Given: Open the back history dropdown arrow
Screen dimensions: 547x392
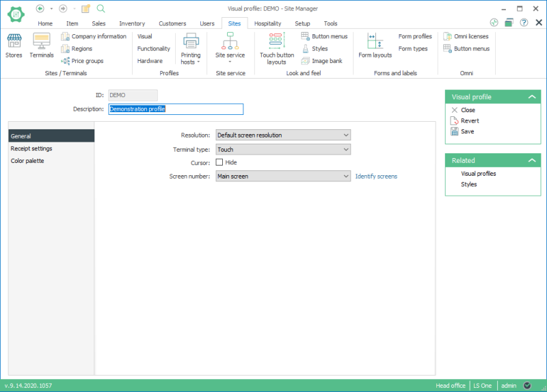Looking at the screenshot, I should tap(52, 8).
